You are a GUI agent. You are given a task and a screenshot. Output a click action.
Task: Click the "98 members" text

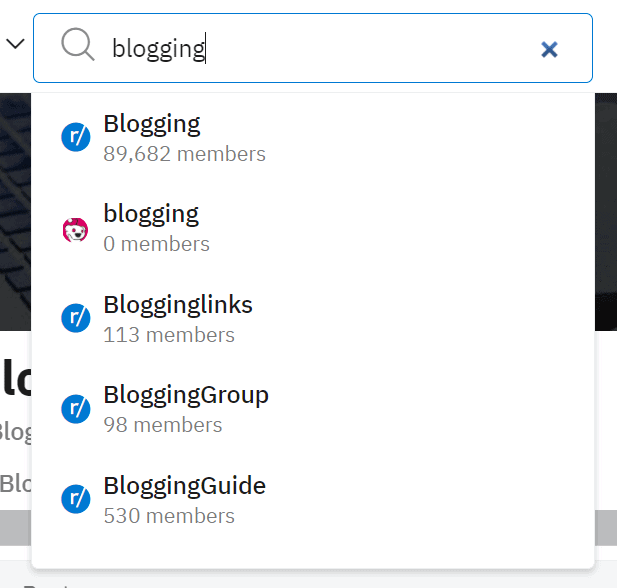(163, 425)
